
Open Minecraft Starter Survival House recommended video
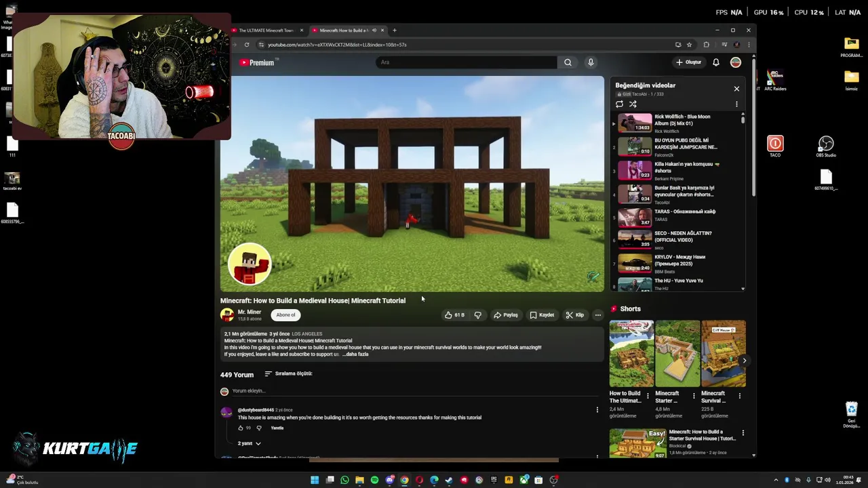click(x=638, y=443)
